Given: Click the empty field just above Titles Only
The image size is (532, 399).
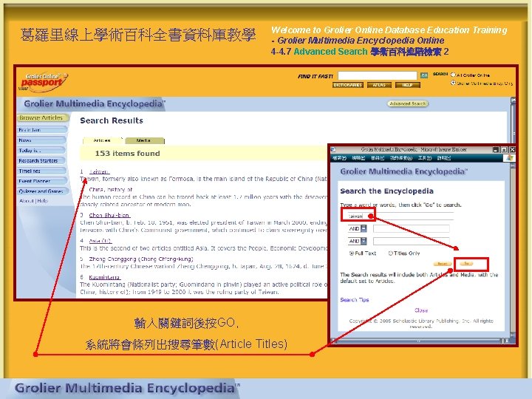Looking at the screenshot, I should click(412, 241).
